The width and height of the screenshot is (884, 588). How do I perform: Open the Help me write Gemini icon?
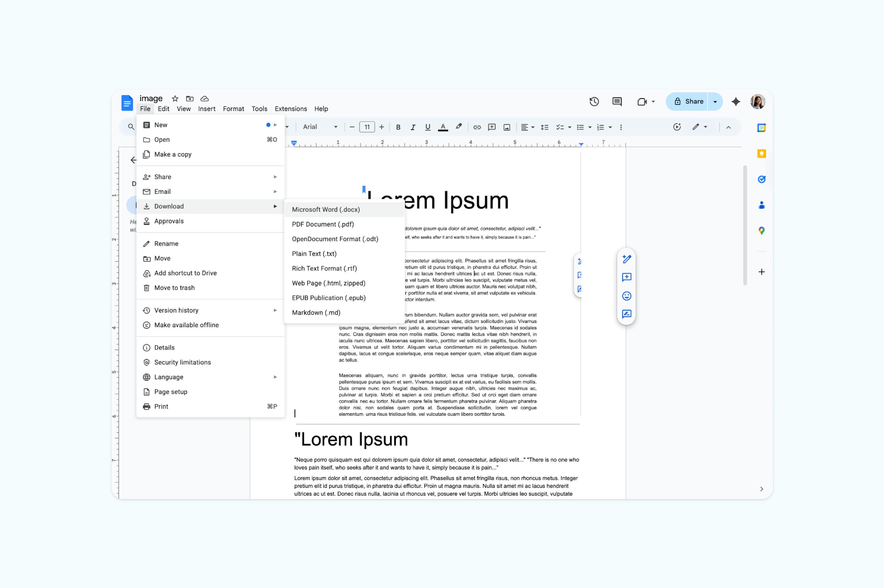tap(626, 259)
